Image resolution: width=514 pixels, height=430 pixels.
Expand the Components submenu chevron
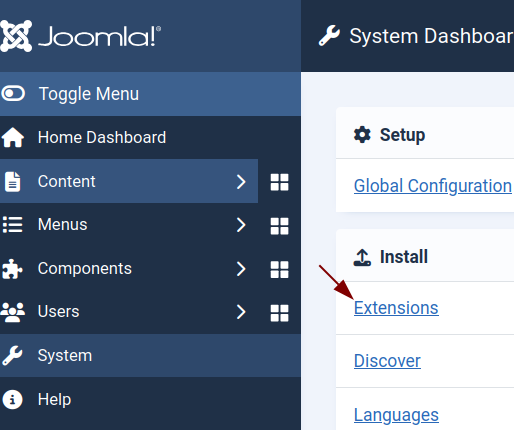tap(241, 269)
